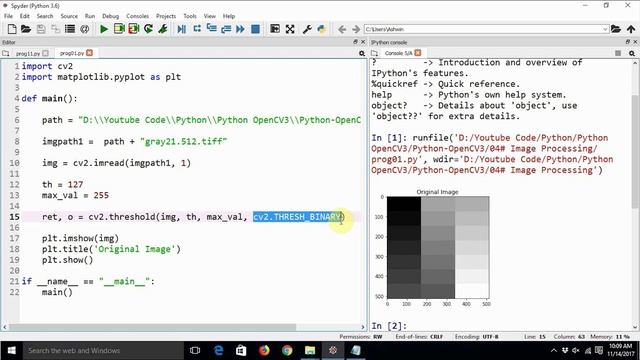The image size is (640, 360).
Task: Open console options icon at right of console tabs
Action: (x=632, y=53)
